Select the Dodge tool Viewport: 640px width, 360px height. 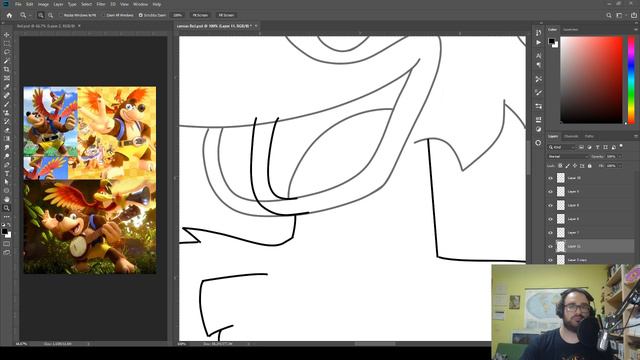coord(7,156)
